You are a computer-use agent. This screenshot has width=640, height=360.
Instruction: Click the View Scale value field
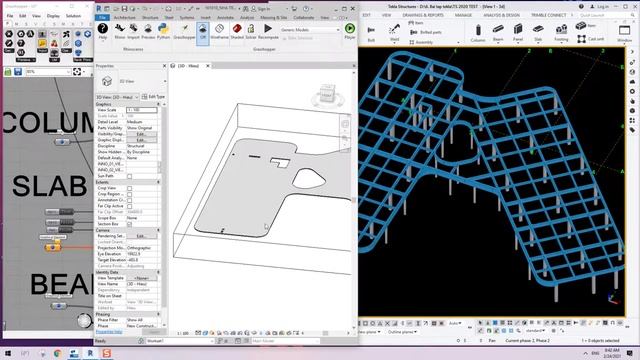(142, 110)
